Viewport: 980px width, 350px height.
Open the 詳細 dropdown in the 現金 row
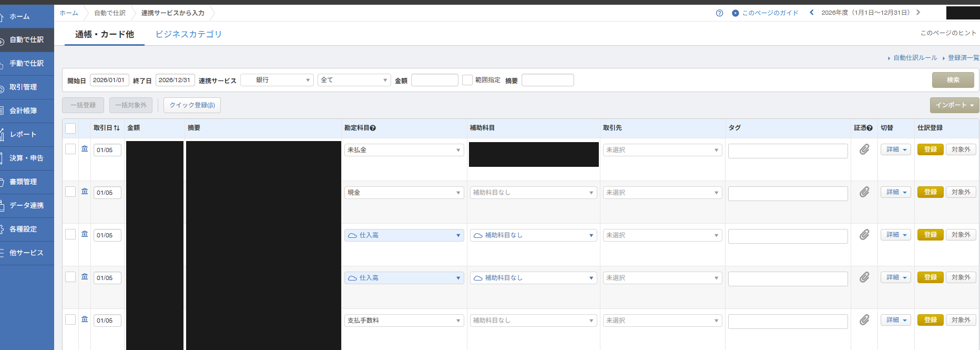[x=896, y=192]
